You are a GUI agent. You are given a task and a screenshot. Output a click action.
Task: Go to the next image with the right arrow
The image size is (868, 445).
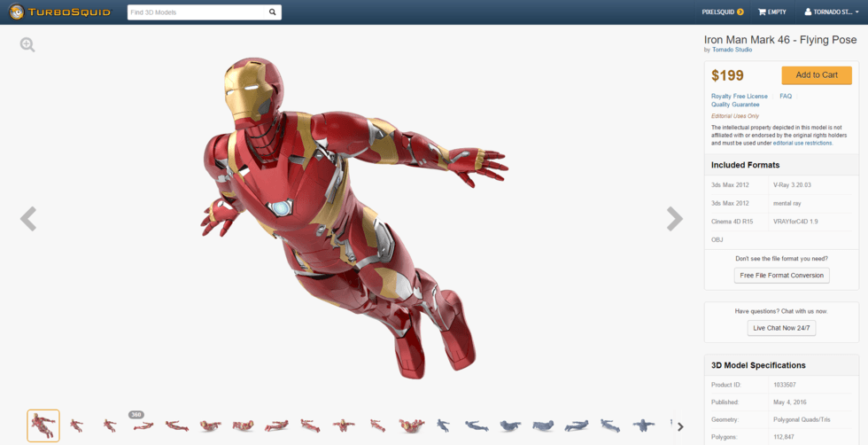[674, 218]
